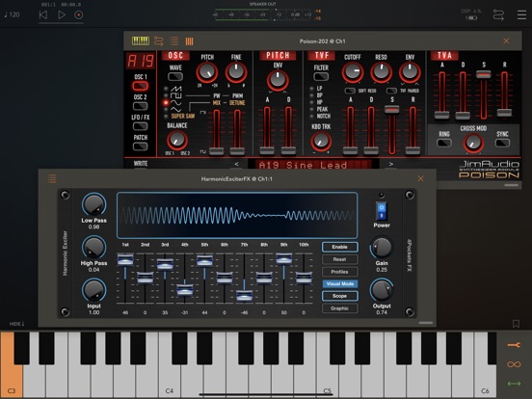This screenshot has width=532, height=399.
Task: Click the PITCH ENV knob
Action: (278, 80)
